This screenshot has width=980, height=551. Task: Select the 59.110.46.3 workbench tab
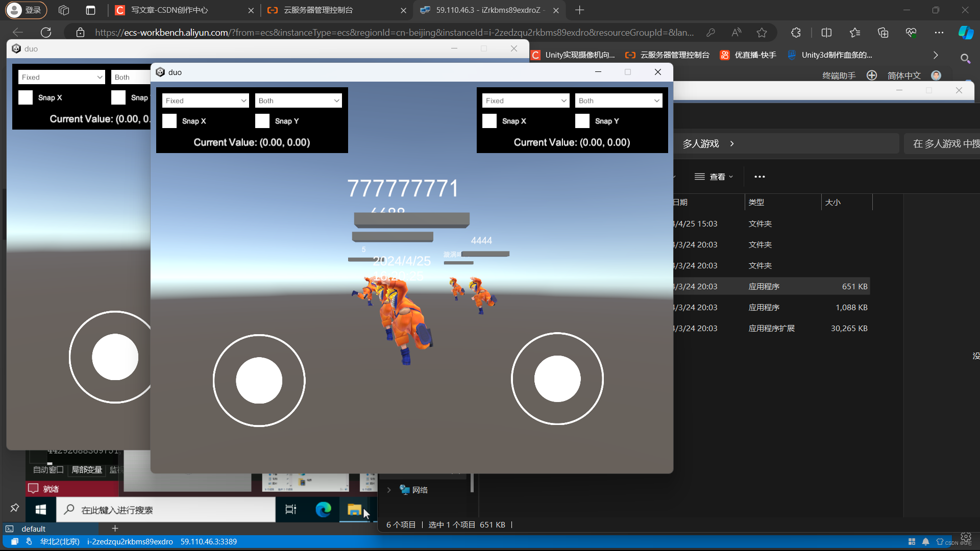click(489, 10)
